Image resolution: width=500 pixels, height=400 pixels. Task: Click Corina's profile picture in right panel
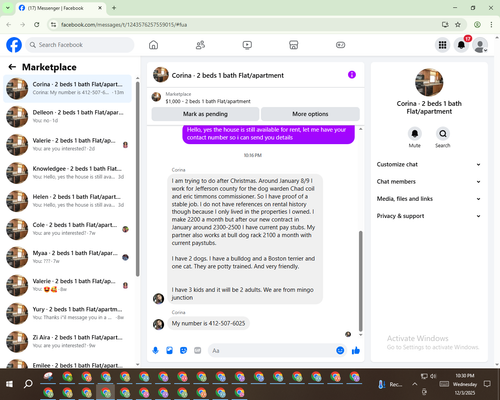(x=429, y=82)
